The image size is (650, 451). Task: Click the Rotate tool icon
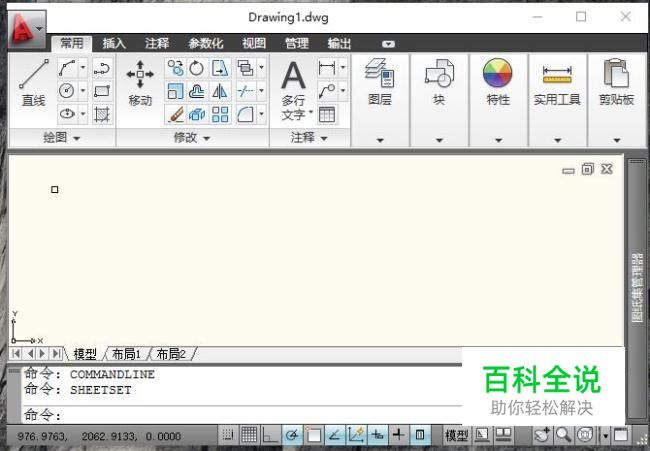tap(196, 68)
